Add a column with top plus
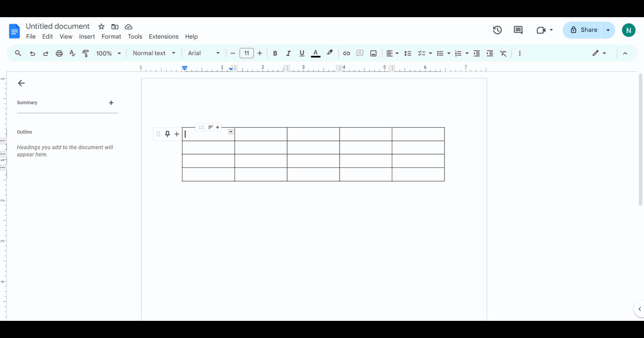644x338 pixels. pos(217,127)
